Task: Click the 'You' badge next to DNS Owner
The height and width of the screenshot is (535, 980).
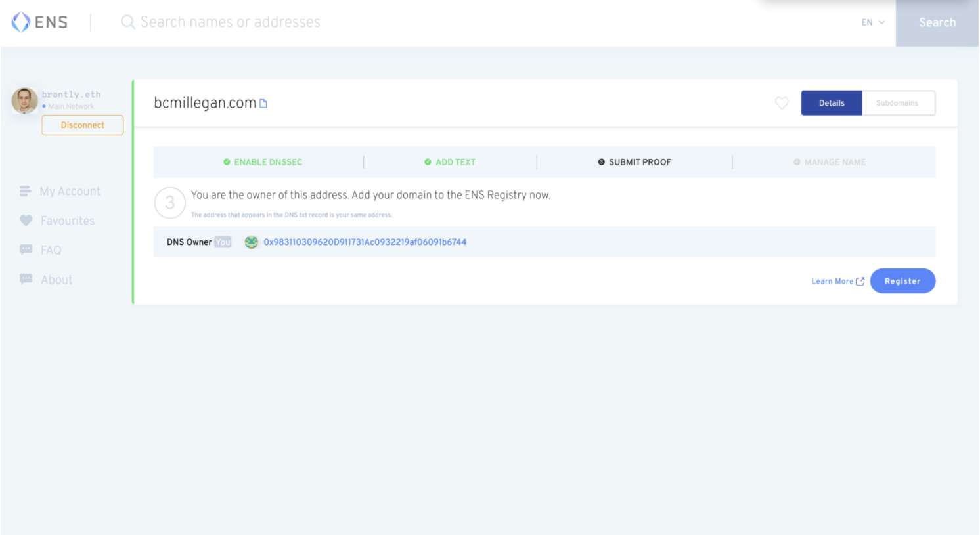Action: [223, 242]
